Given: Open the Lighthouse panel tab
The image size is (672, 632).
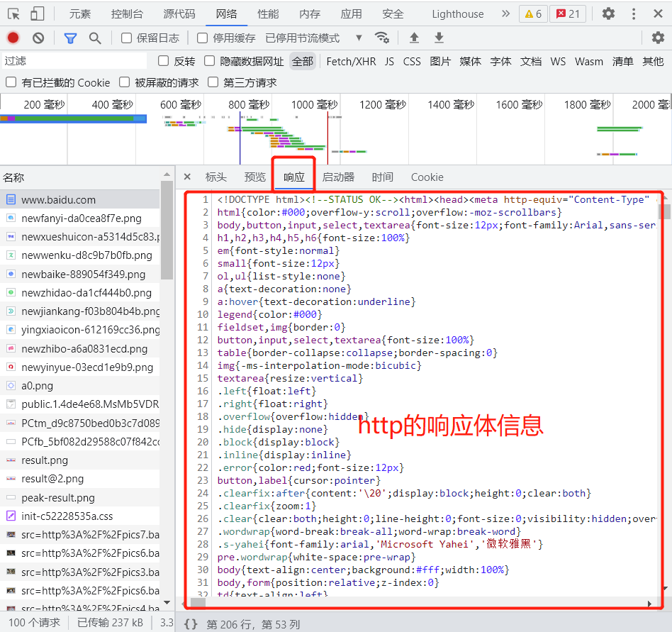Looking at the screenshot, I should point(458,14).
